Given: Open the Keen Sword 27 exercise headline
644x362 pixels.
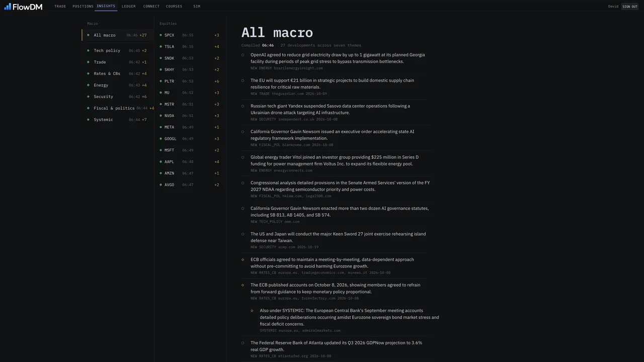Looking at the screenshot, I should [338, 237].
